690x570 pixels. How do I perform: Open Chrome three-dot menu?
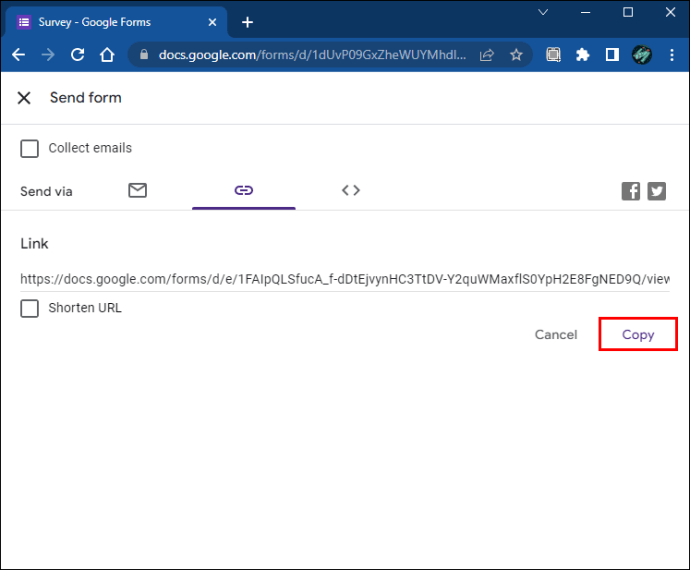(672, 55)
